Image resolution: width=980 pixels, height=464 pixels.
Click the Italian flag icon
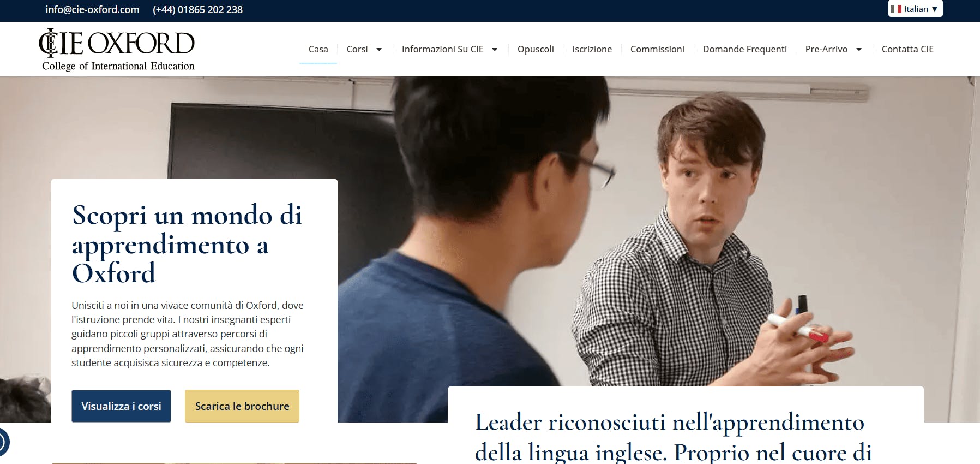896,9
